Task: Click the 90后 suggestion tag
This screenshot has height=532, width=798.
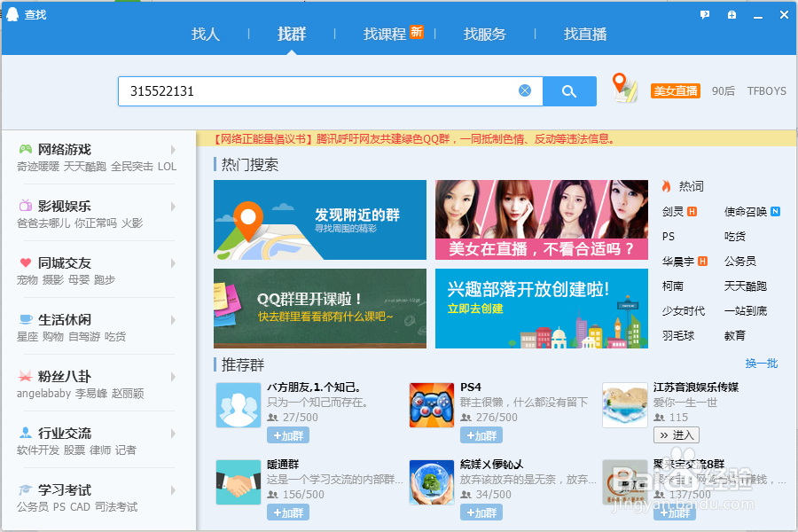Action: 724,91
